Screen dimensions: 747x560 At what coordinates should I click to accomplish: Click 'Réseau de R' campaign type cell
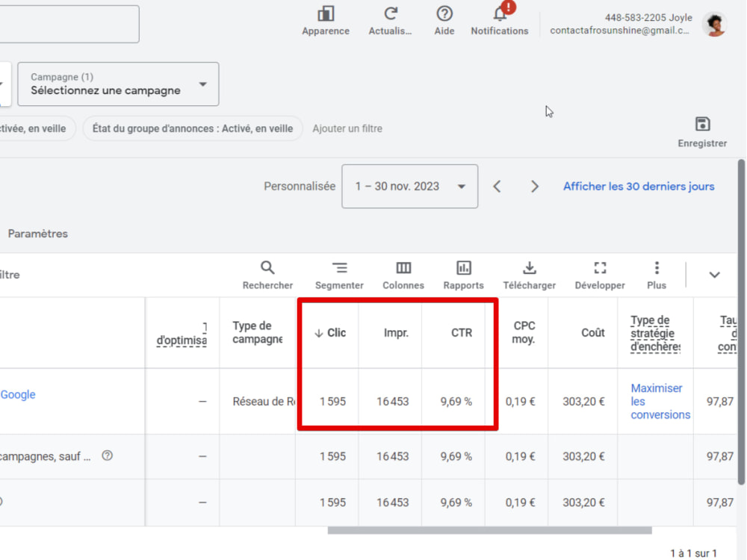point(264,402)
